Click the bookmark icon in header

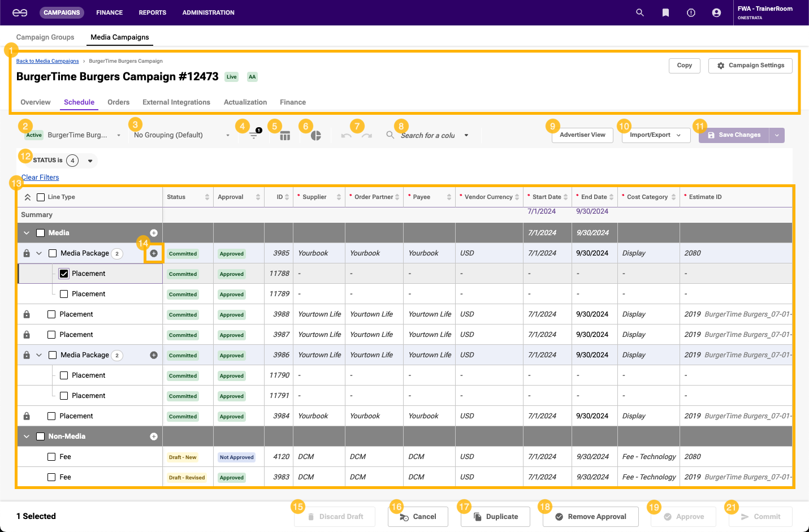[665, 12]
